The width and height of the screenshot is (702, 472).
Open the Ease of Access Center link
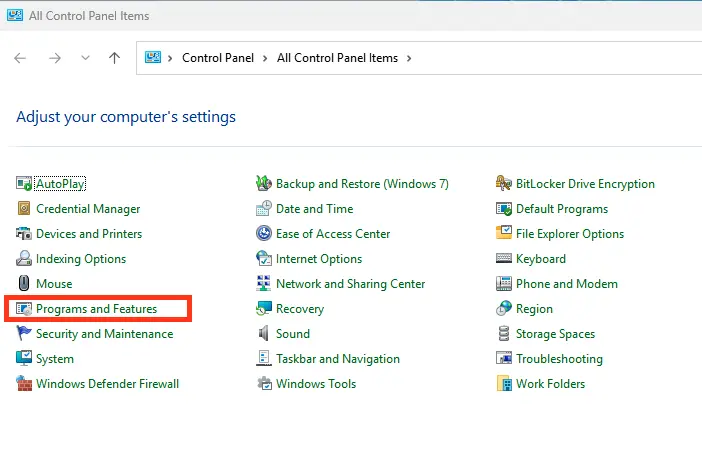333,234
